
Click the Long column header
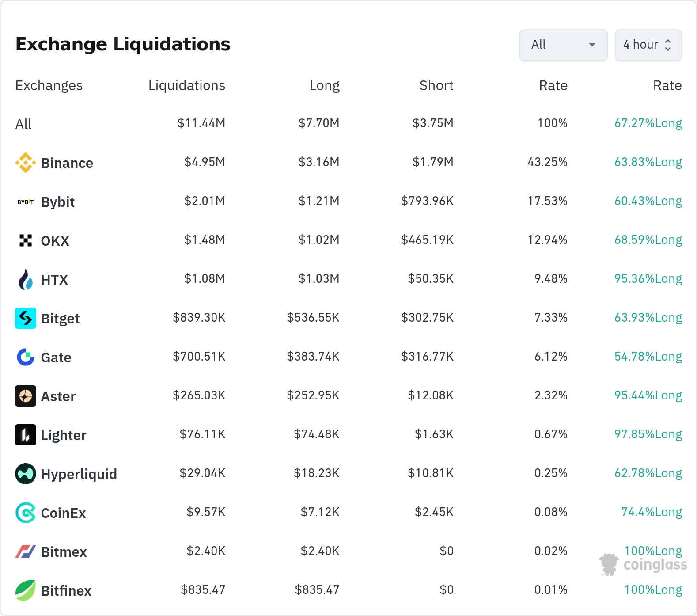tap(324, 85)
